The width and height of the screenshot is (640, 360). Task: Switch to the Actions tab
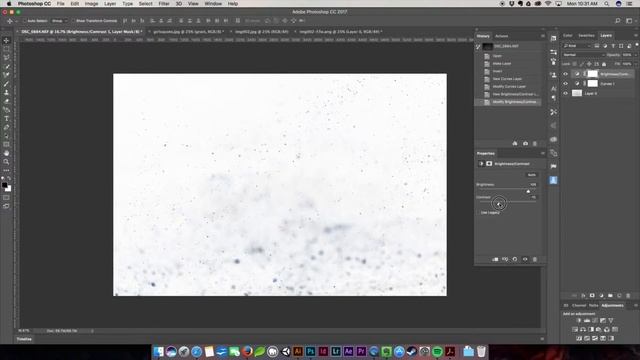[x=502, y=36]
